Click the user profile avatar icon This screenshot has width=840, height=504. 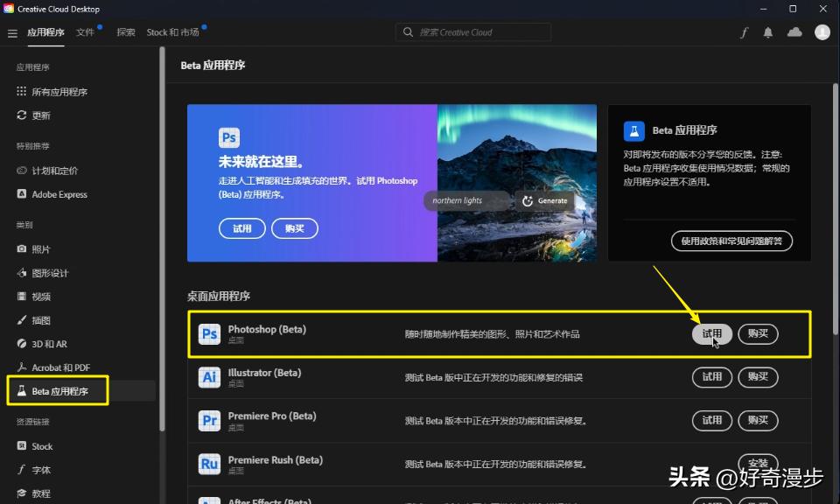[x=821, y=31]
